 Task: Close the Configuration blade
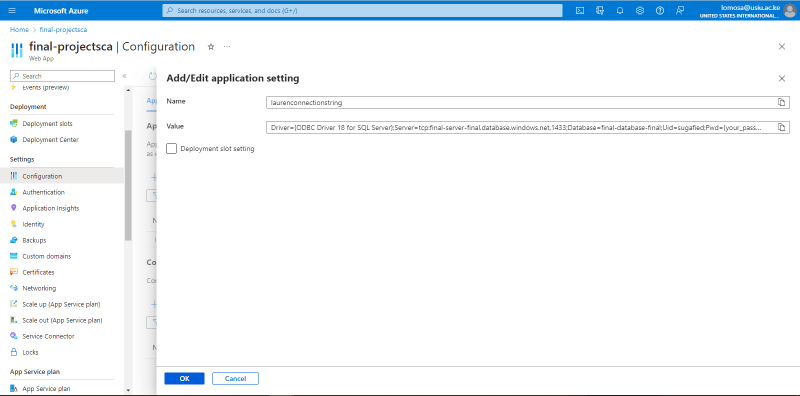point(782,46)
